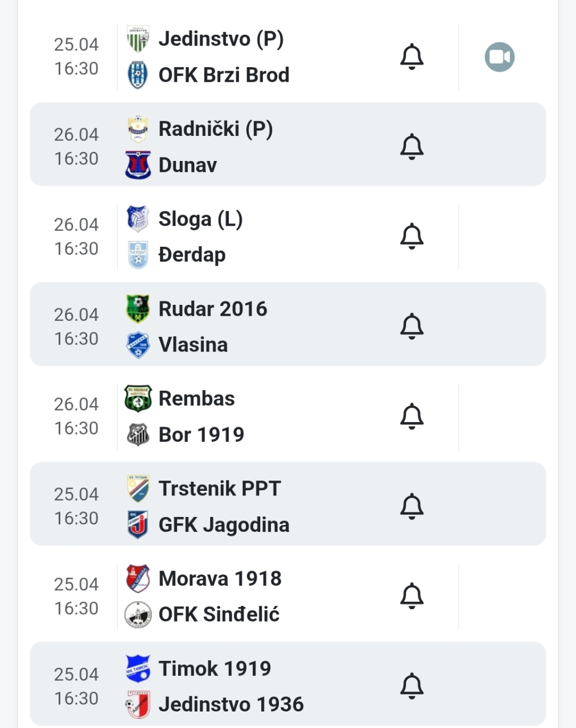
Task: Toggle alert bell for Radnički (P) vs Dunav
Action: (412, 147)
